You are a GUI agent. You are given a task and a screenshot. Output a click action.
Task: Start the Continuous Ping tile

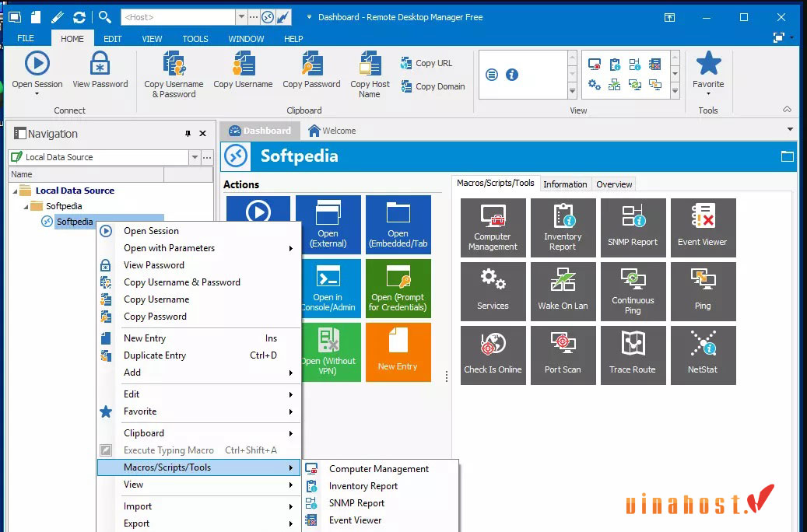(x=633, y=292)
